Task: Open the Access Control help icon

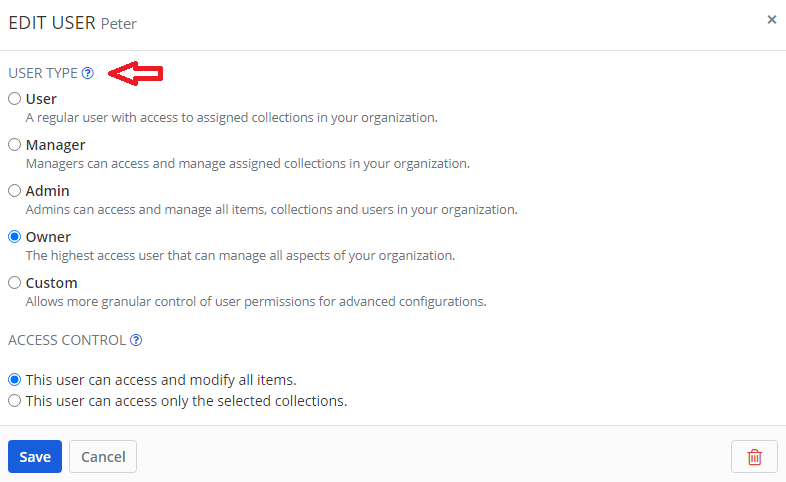Action: click(x=136, y=340)
